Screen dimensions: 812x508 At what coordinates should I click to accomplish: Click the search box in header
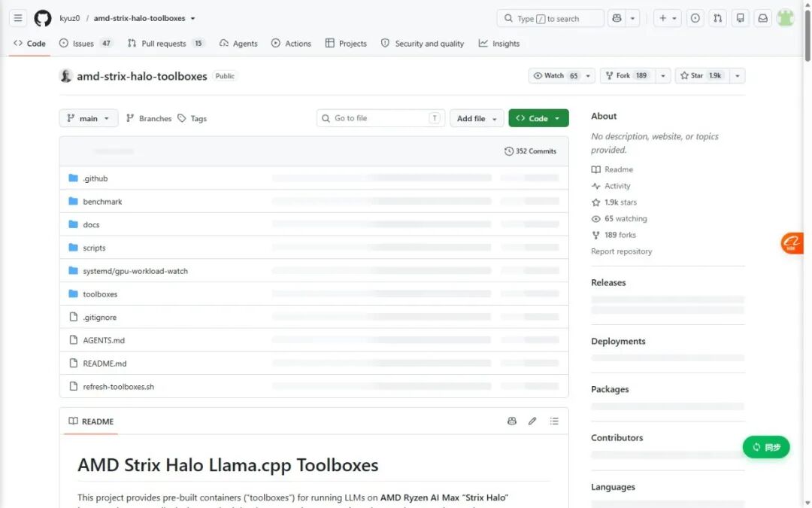[x=550, y=18]
